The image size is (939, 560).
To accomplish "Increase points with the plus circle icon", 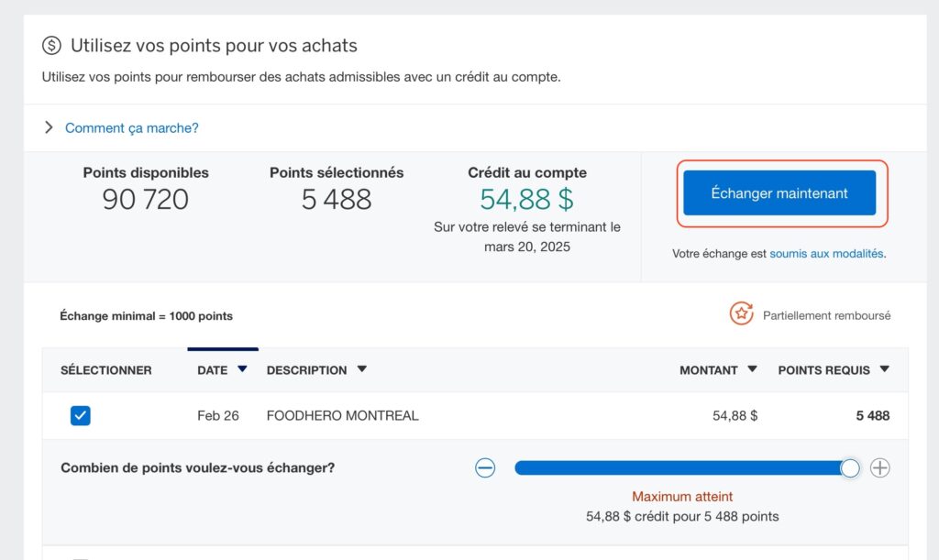I will tap(879, 468).
